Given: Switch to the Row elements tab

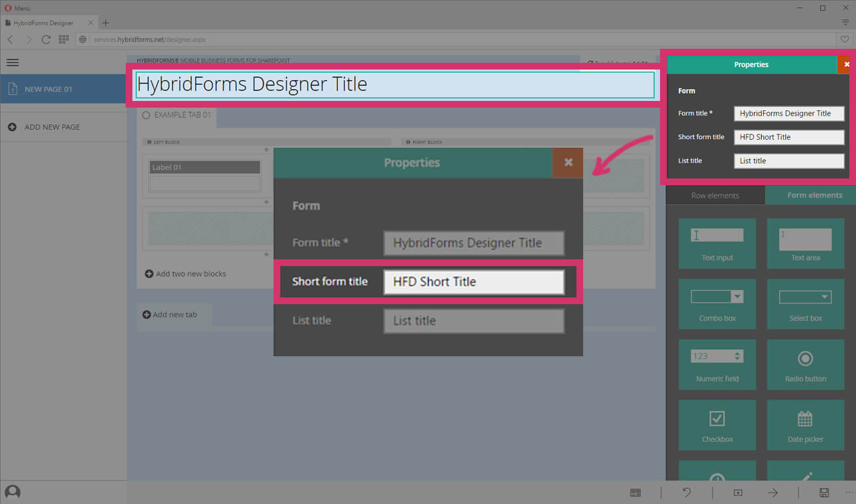Looking at the screenshot, I should pos(715,195).
